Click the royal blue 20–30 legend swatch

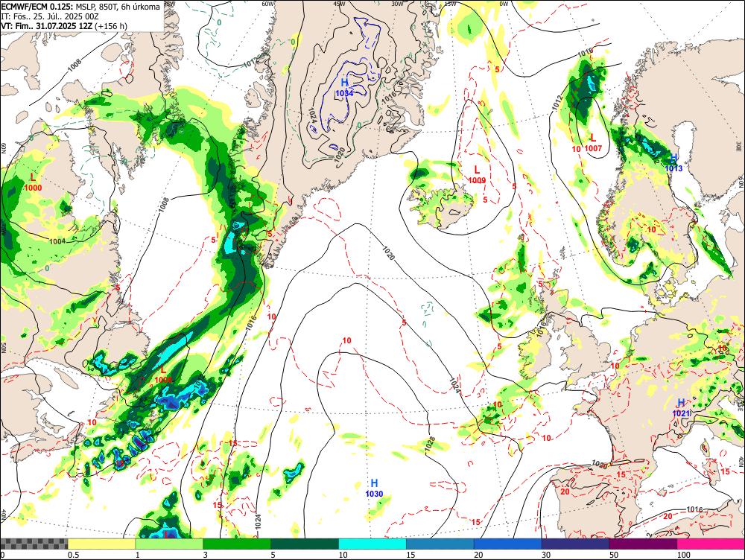(x=508, y=544)
